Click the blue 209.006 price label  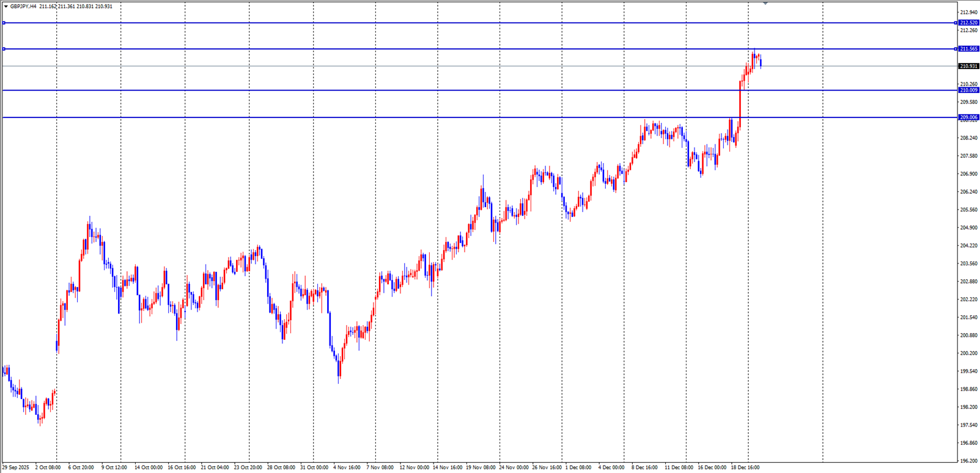(968, 117)
